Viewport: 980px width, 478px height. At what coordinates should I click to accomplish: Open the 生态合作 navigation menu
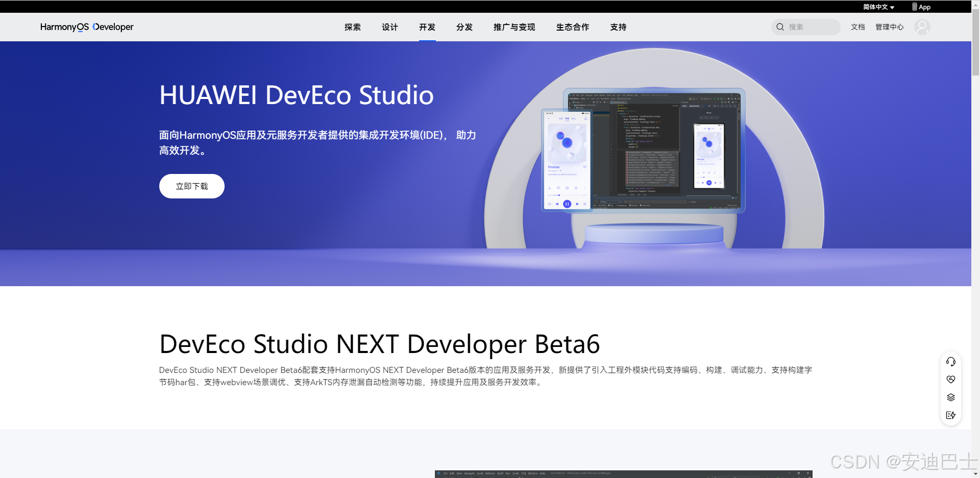pyautogui.click(x=573, y=27)
